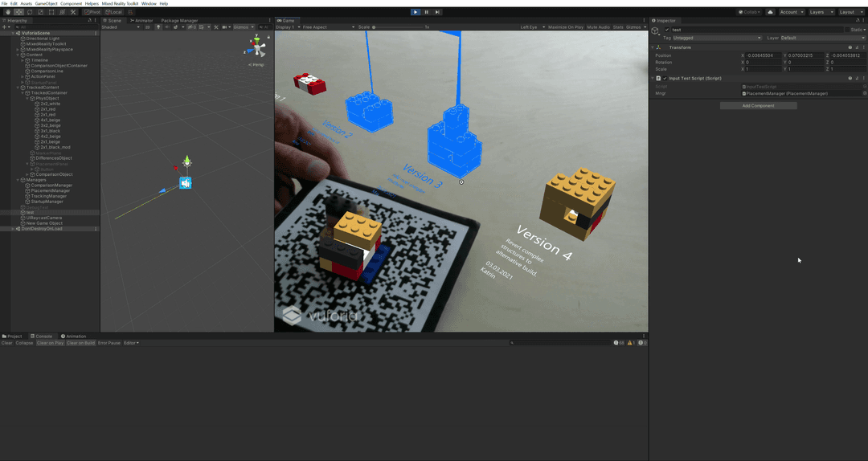Open the GameObject menu
This screenshot has height=461, width=868.
[x=47, y=3]
